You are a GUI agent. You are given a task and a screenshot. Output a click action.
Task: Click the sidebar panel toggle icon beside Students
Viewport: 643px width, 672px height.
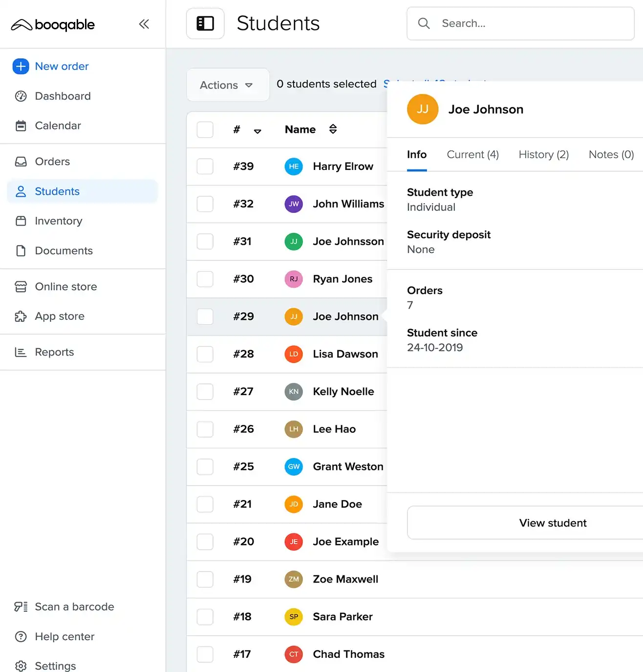pyautogui.click(x=205, y=23)
